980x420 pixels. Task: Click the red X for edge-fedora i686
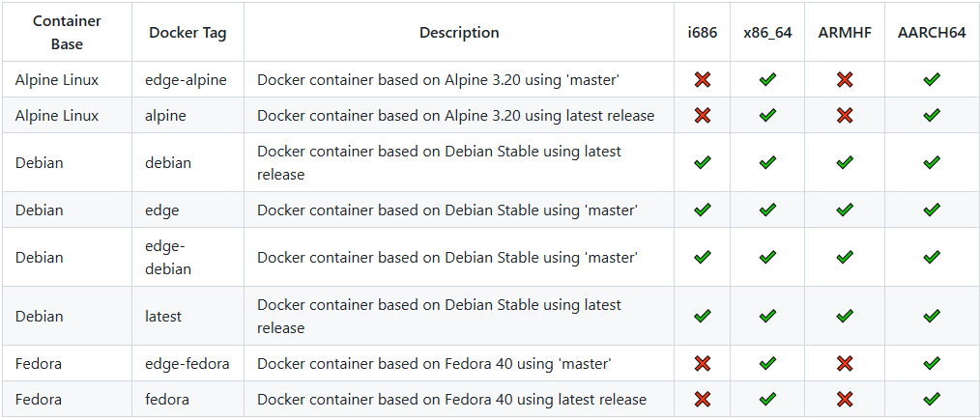click(703, 364)
